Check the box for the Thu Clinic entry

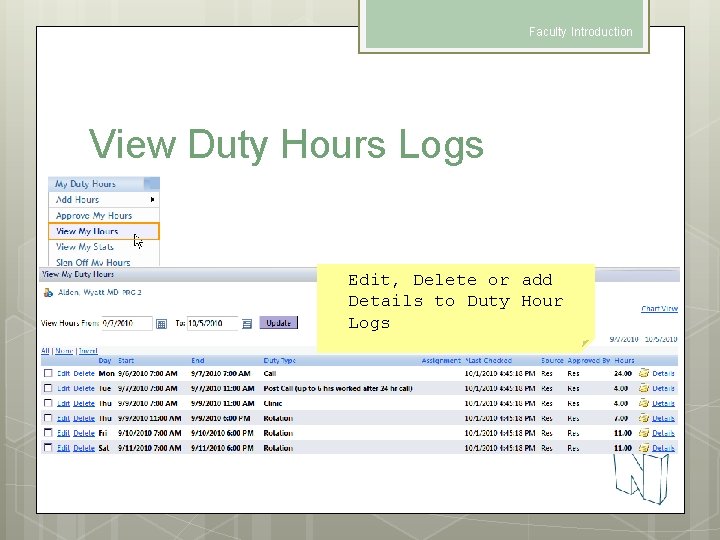tap(48, 403)
